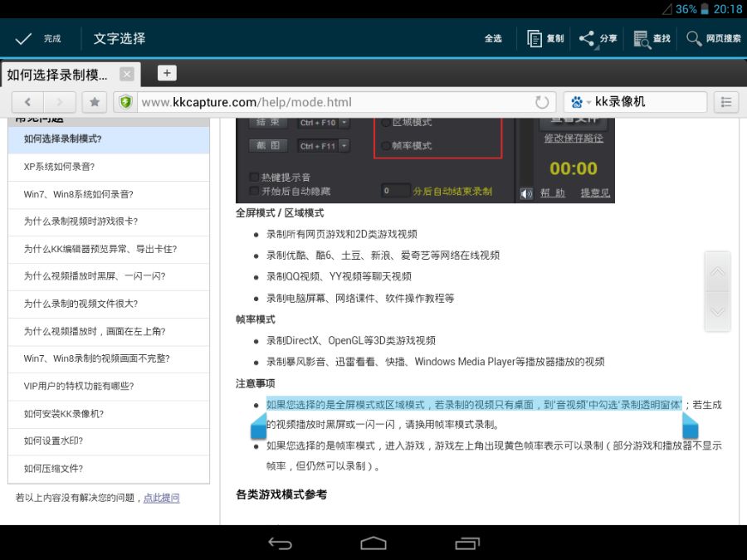Tap the 各类游戏模式参考 heading

(281, 494)
